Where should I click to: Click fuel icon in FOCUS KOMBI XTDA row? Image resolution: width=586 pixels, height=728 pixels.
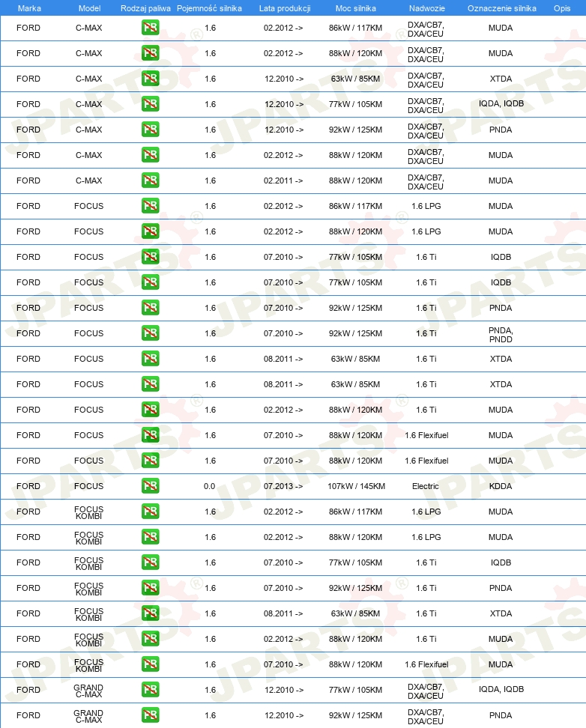[150, 613]
